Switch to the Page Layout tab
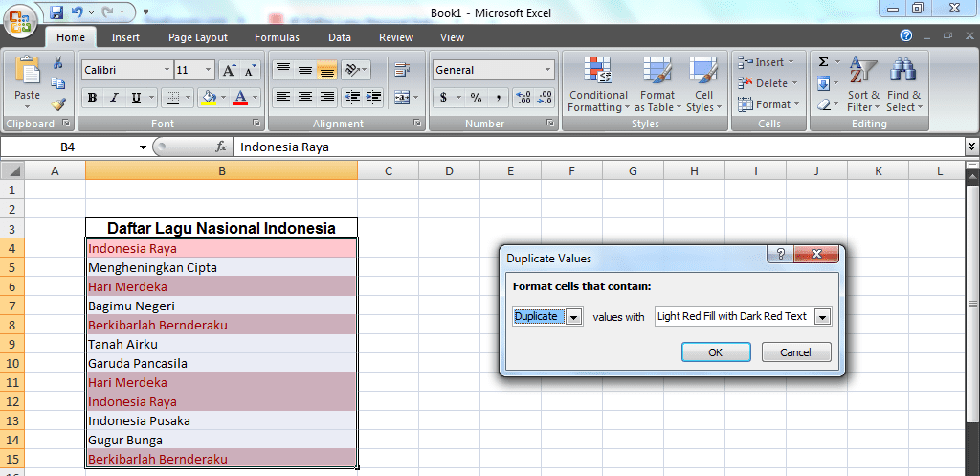Viewport: 980px width, 476px height. [x=198, y=37]
